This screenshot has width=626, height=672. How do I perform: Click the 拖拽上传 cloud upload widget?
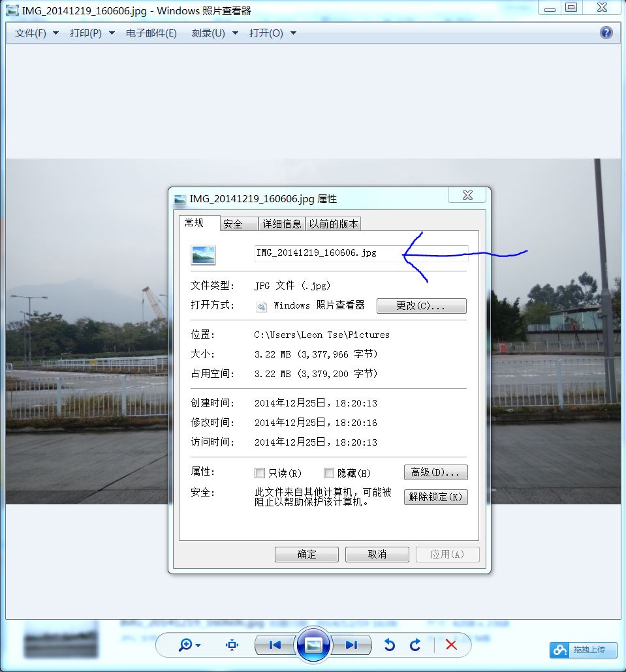pos(583,650)
